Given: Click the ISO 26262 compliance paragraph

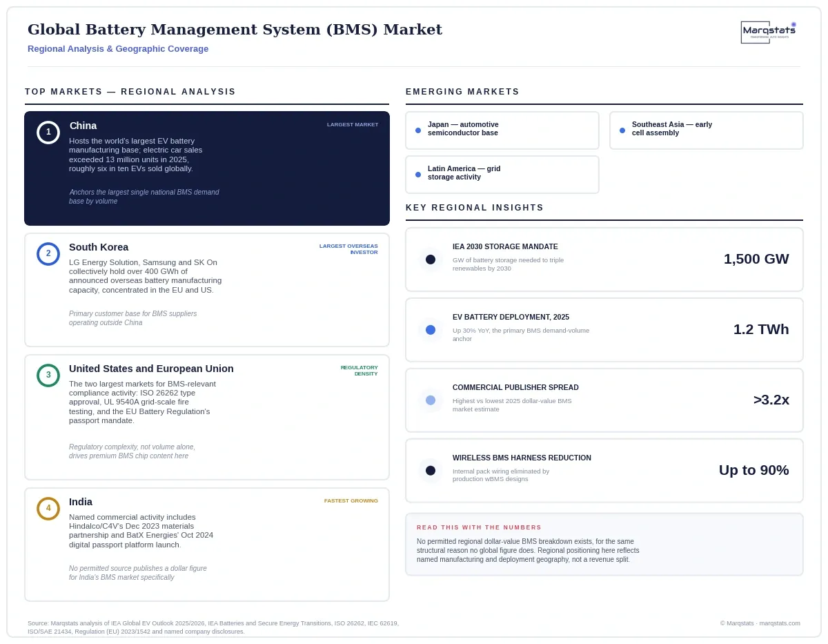Looking at the screenshot, I should click(143, 402).
